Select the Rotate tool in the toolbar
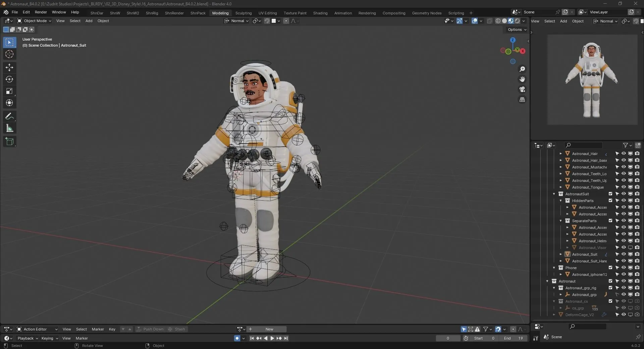The height and width of the screenshot is (349, 644). [x=9, y=79]
